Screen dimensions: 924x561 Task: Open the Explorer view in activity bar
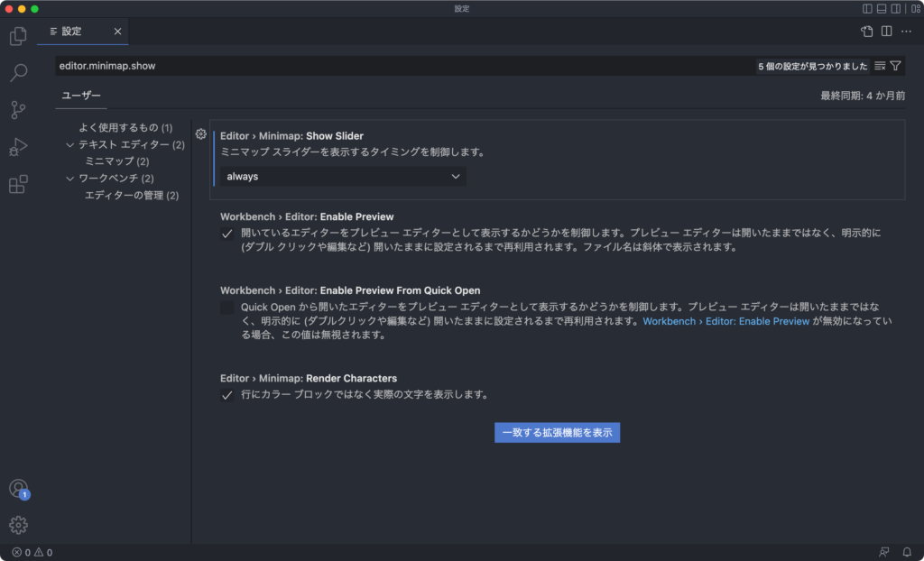pyautogui.click(x=18, y=37)
